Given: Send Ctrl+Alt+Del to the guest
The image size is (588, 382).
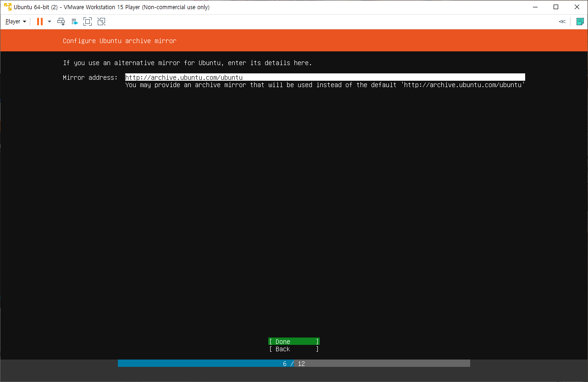Looking at the screenshot, I should point(61,22).
